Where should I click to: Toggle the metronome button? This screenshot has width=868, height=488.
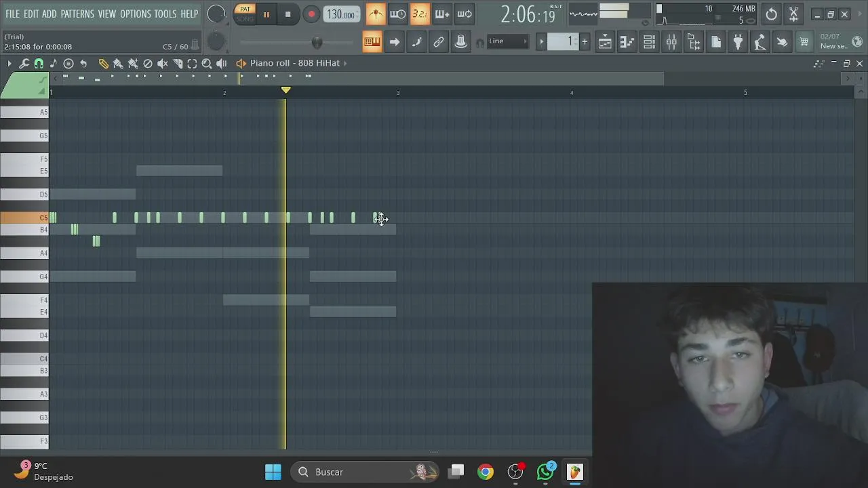pos(376,14)
